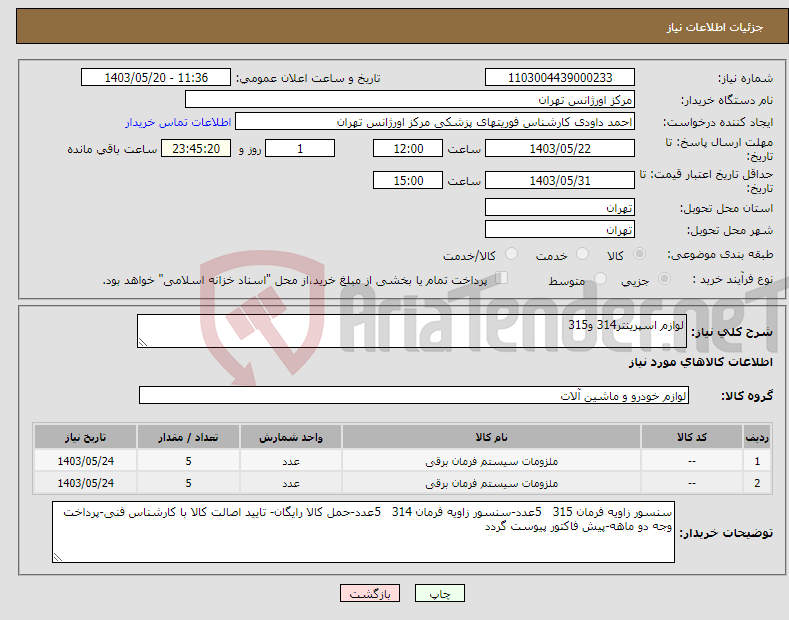Click the شماره نیاز field 1103004439000233
The height and width of the screenshot is (620, 789).
point(560,78)
